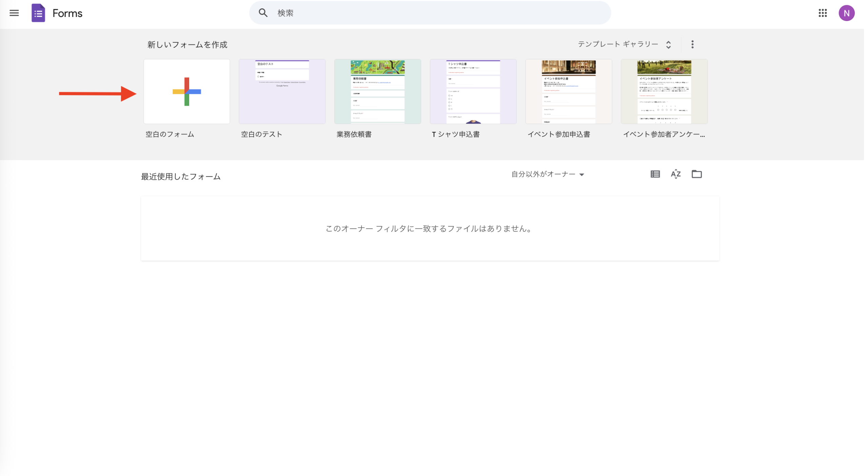Open the account avatar menu

[847, 13]
